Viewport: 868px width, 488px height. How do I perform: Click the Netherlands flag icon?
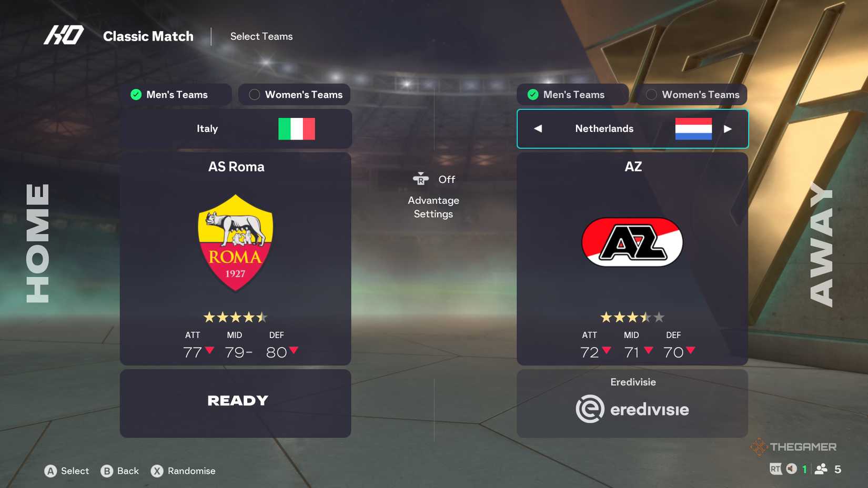[693, 129]
